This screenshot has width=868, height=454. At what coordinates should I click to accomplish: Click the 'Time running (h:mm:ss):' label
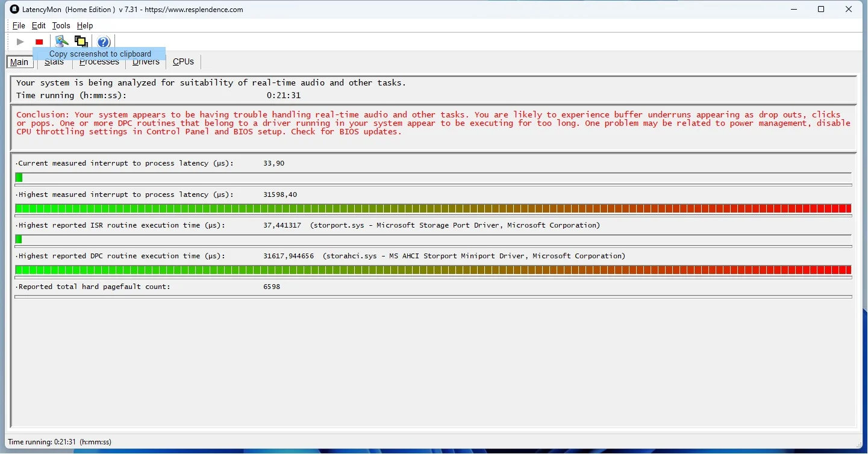click(72, 95)
